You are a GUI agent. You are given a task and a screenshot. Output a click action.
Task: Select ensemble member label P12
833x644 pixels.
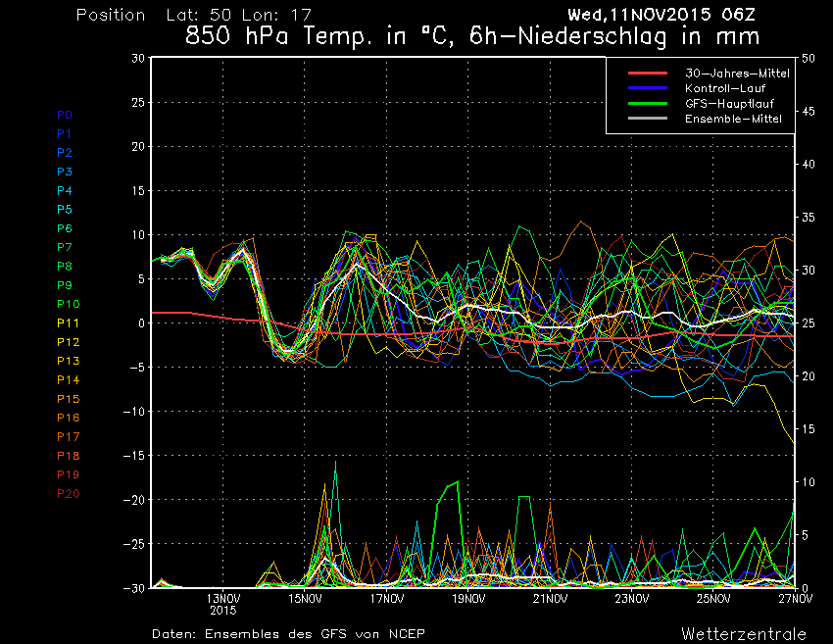coord(68,342)
